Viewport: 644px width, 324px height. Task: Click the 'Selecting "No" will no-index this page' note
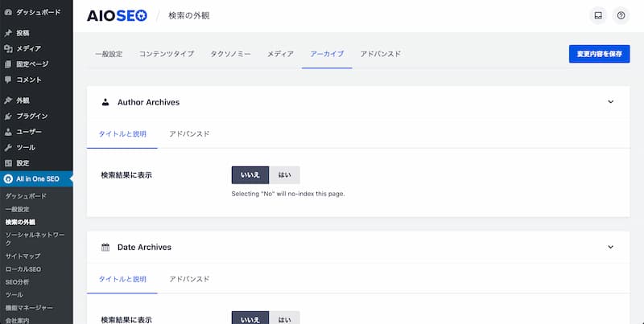coord(288,194)
